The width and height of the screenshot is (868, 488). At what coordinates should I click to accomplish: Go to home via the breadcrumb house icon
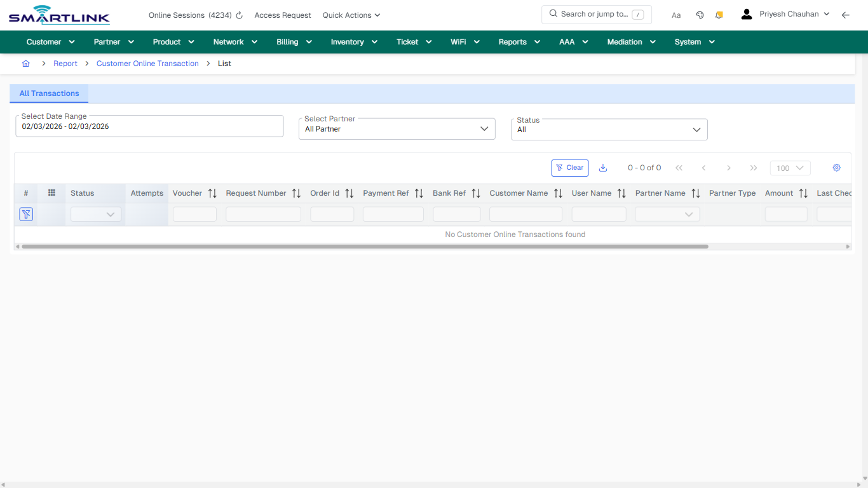25,64
